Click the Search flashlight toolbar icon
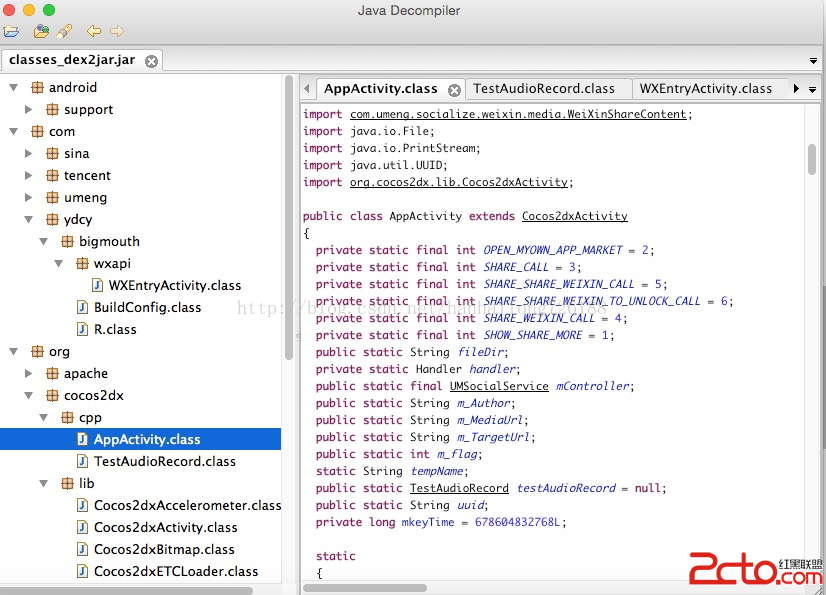Screen dimensions: 826x595 tap(64, 32)
